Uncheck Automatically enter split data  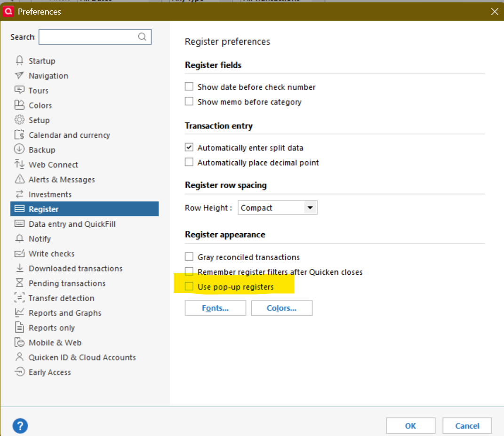(x=189, y=147)
